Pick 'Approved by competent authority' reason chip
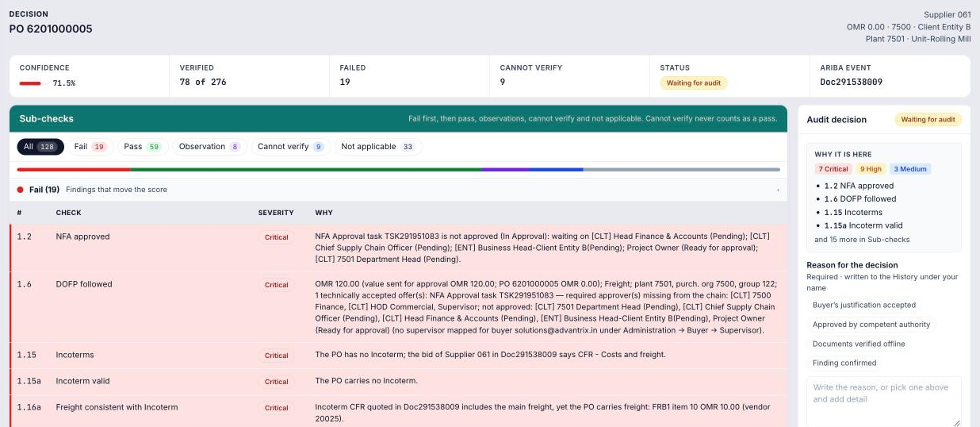Screen dimensions: 980x427 pos(871,325)
